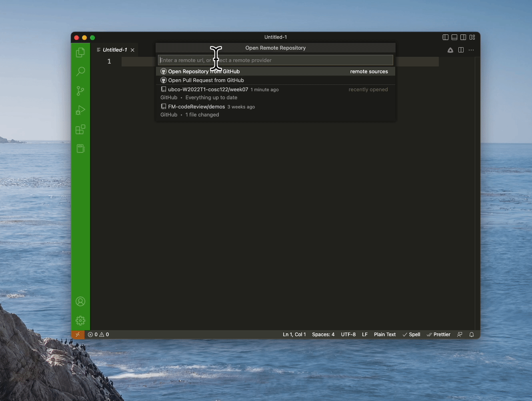Change end of line sequence LF
Screen dimensions: 532x401
pos(365,335)
